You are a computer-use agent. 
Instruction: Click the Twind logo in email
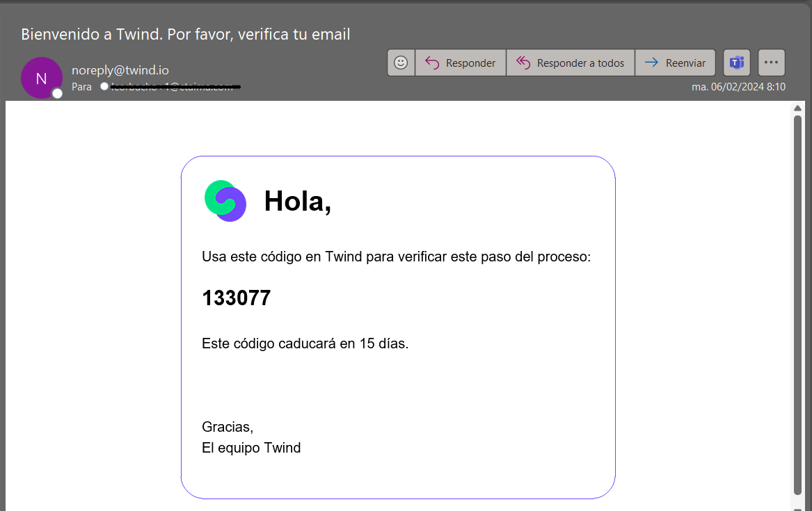tap(225, 201)
